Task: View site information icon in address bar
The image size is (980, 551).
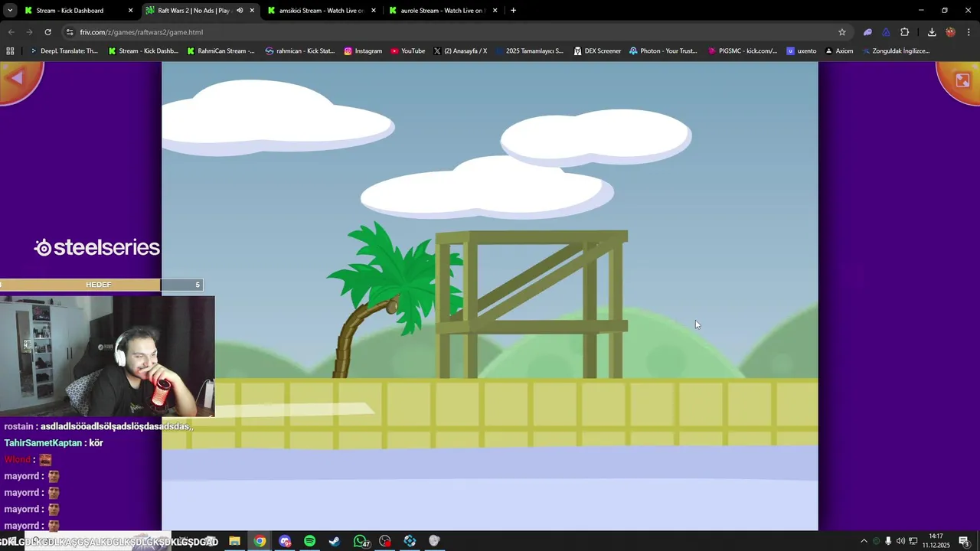Action: click(x=70, y=32)
